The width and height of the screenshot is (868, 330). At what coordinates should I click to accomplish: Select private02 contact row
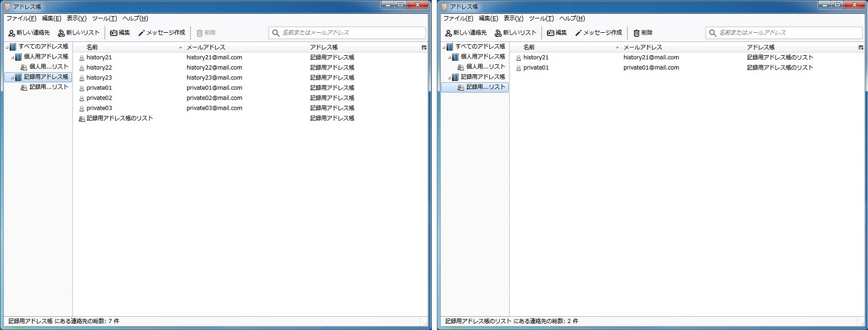click(x=99, y=98)
